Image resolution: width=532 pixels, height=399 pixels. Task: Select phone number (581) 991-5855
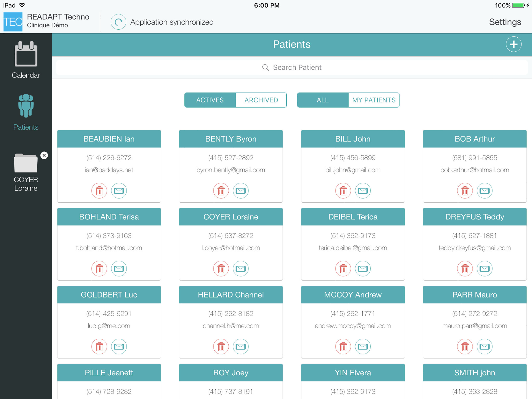(x=475, y=158)
